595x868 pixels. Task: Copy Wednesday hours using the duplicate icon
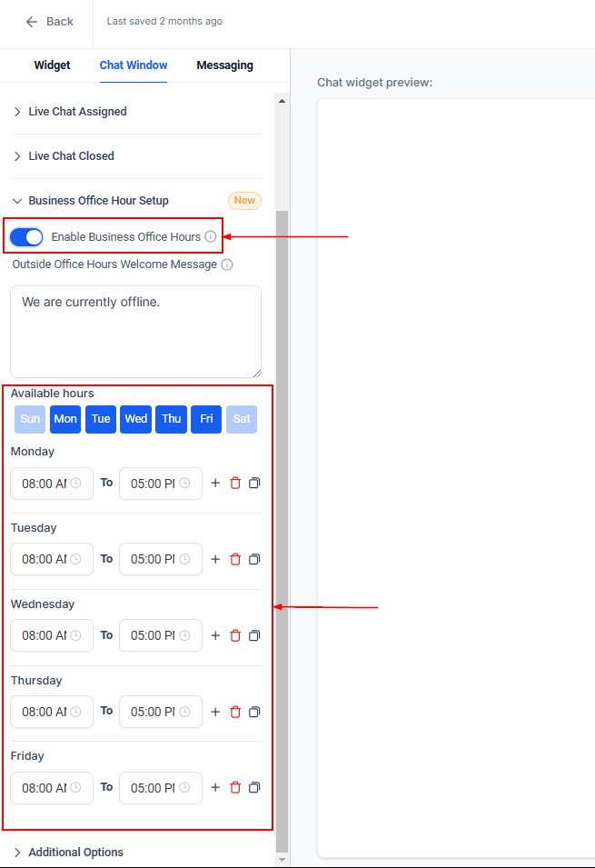point(254,636)
